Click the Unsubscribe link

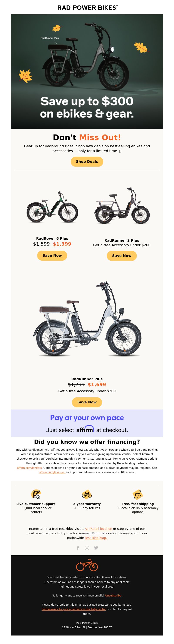point(113,595)
